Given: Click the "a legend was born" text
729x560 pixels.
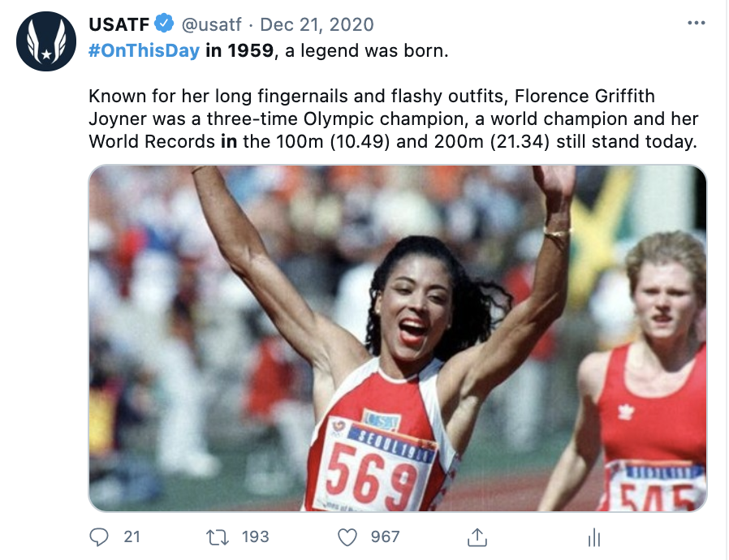Looking at the screenshot, I should tap(365, 52).
